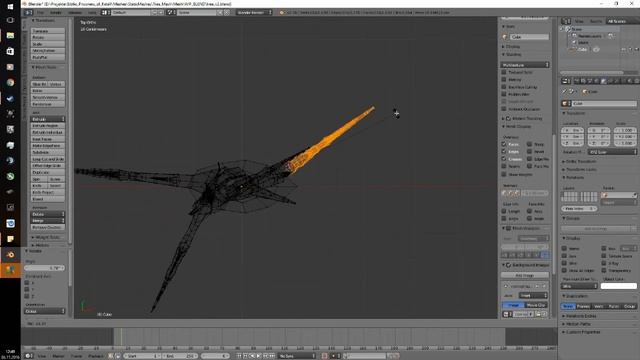Image resolution: width=640 pixels, height=360 pixels.
Task: Open the Global orientation dropdown
Action: [44, 311]
